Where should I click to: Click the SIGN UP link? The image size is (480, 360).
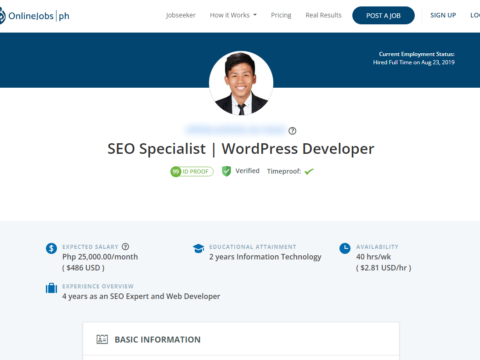pyautogui.click(x=443, y=15)
